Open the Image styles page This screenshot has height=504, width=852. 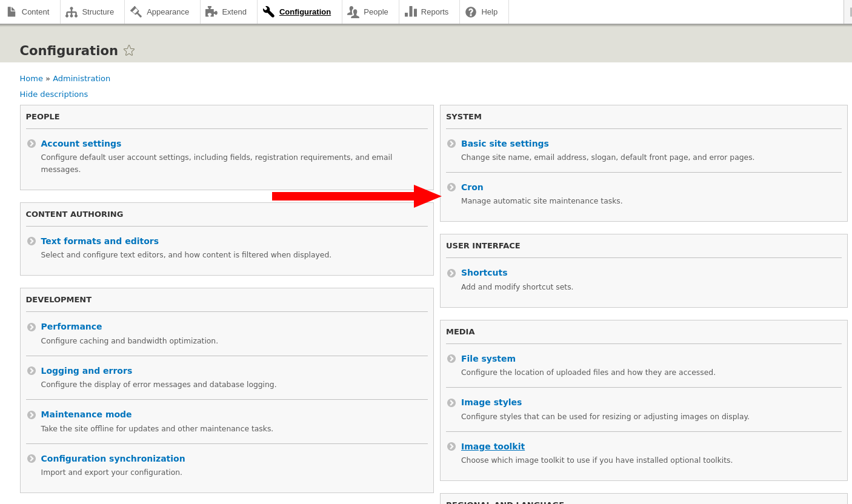pos(491,402)
